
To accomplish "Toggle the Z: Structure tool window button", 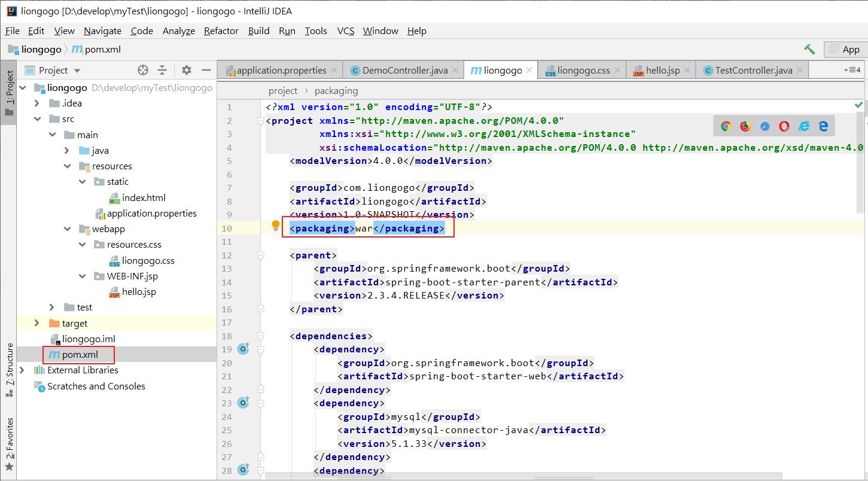I will 8,370.
